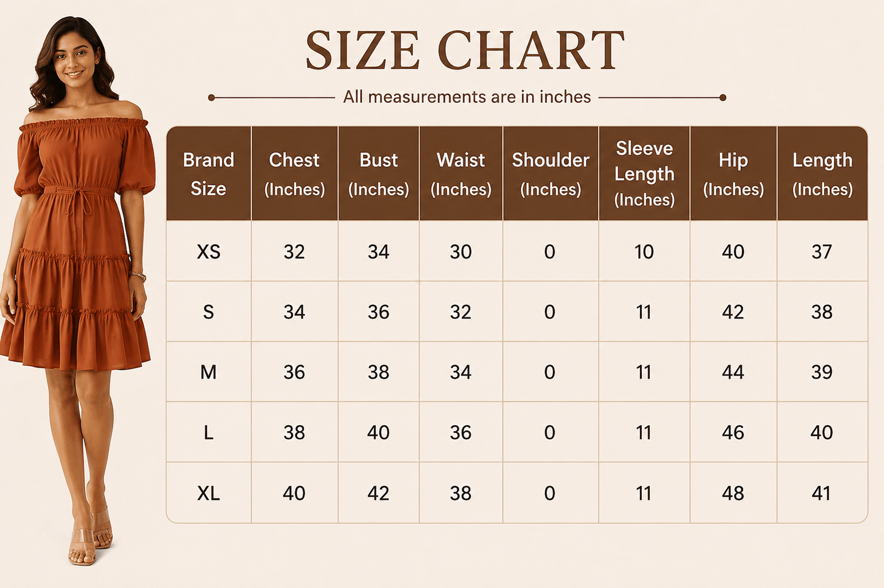The width and height of the screenshot is (884, 588).
Task: Click the Hip (Inches) column header
Action: click(733, 174)
